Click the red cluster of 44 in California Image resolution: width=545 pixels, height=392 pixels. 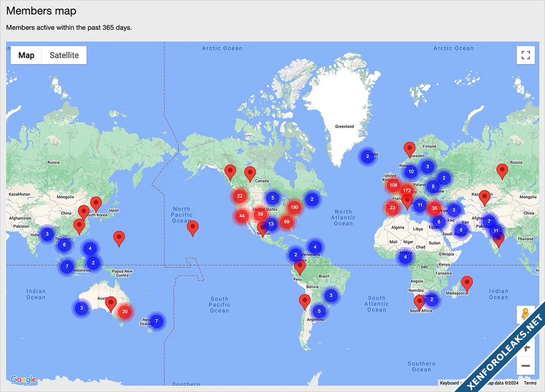pos(242,216)
